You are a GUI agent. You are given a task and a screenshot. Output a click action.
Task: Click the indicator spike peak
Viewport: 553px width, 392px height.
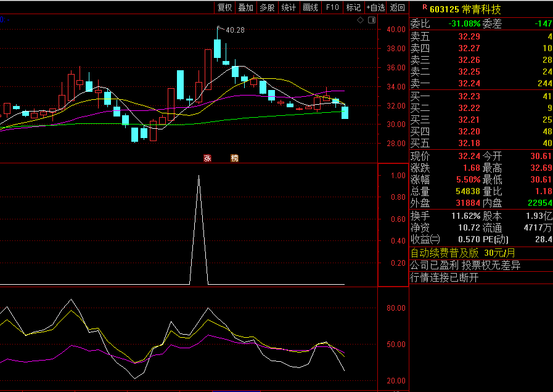[x=199, y=176]
